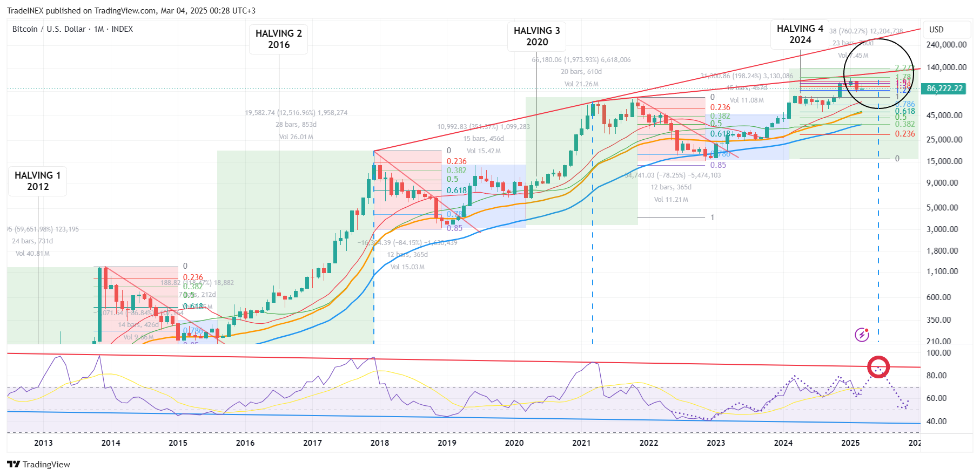
Task: Click the 350.00 price axis label
Action: (939, 320)
